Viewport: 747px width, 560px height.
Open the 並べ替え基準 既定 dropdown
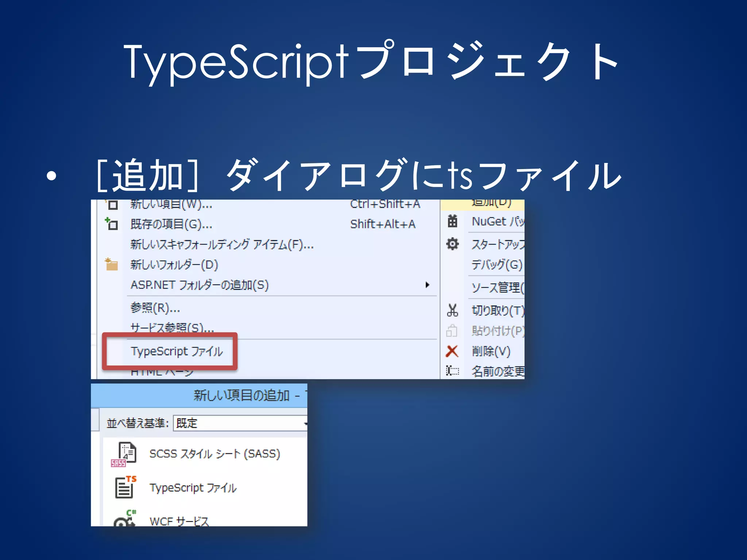(x=240, y=423)
